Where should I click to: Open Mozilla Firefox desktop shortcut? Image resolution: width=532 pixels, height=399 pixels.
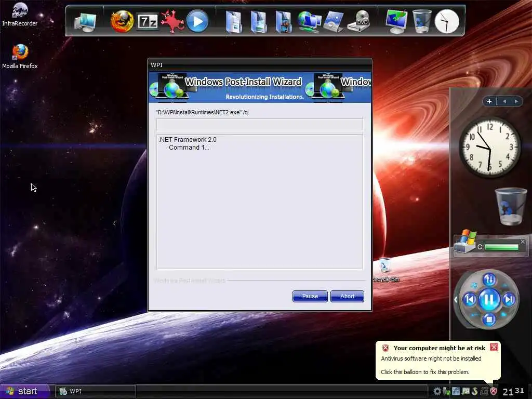[20, 57]
